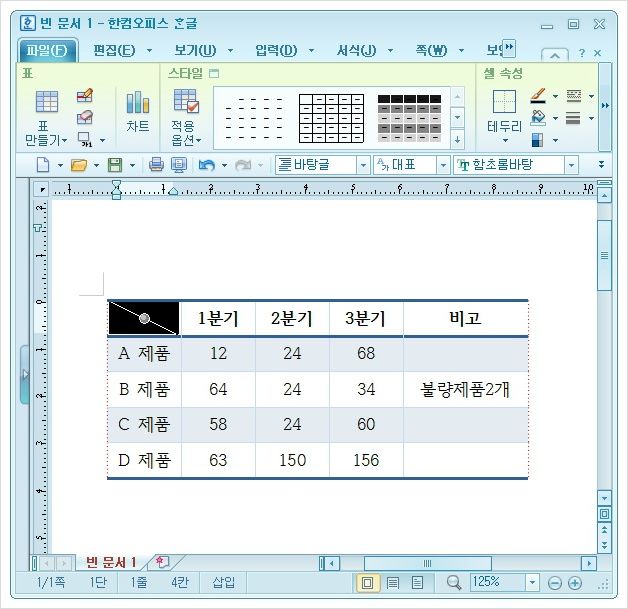Open the 파일(F) menu

click(47, 50)
